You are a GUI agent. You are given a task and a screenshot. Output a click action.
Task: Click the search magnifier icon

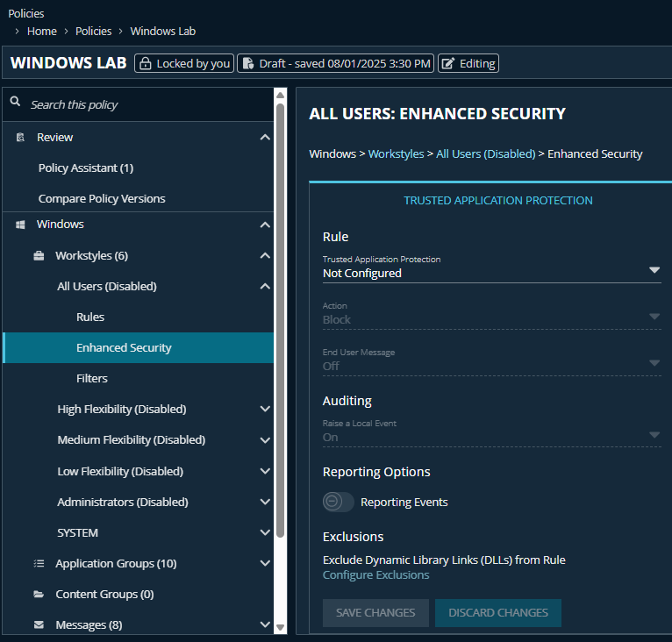(x=15, y=102)
